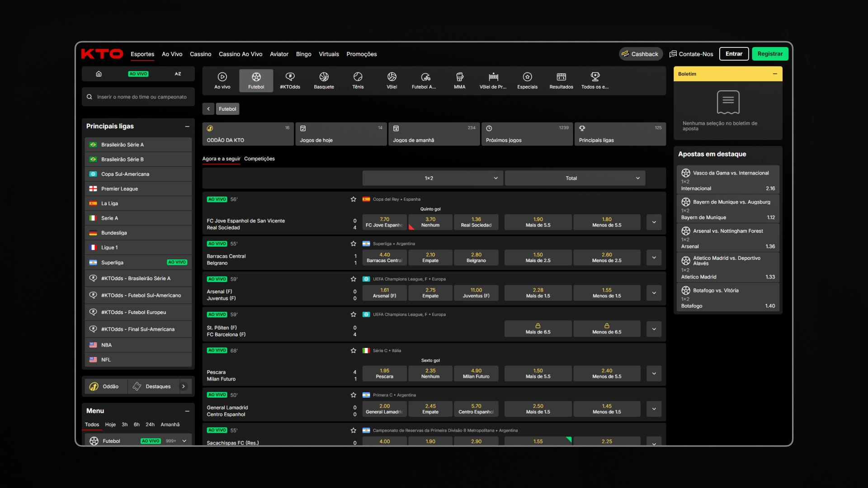
Task: Open the Esportes top menu
Action: point(142,54)
